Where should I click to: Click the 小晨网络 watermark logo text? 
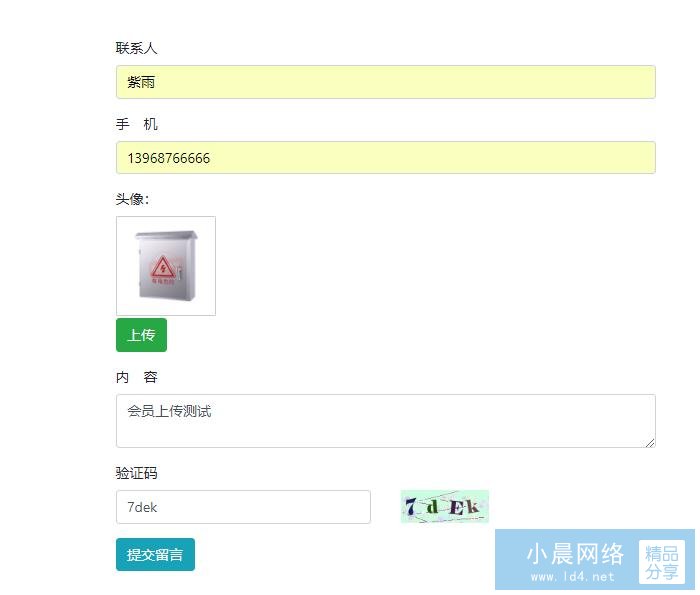click(575, 553)
